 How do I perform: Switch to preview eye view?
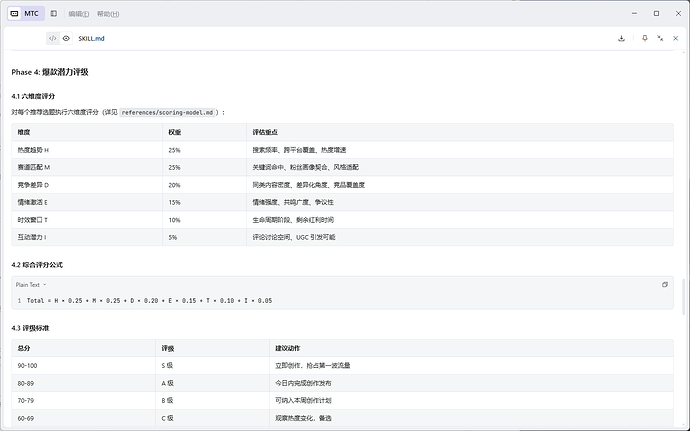click(66, 38)
